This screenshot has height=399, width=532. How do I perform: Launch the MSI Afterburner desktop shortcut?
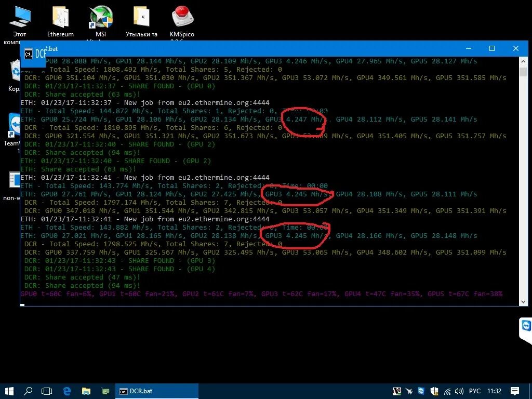(x=101, y=24)
